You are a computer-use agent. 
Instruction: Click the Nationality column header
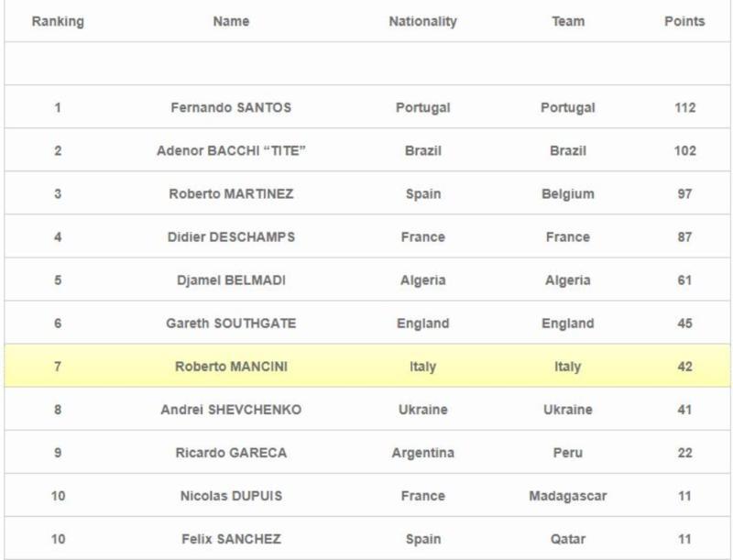422,21
